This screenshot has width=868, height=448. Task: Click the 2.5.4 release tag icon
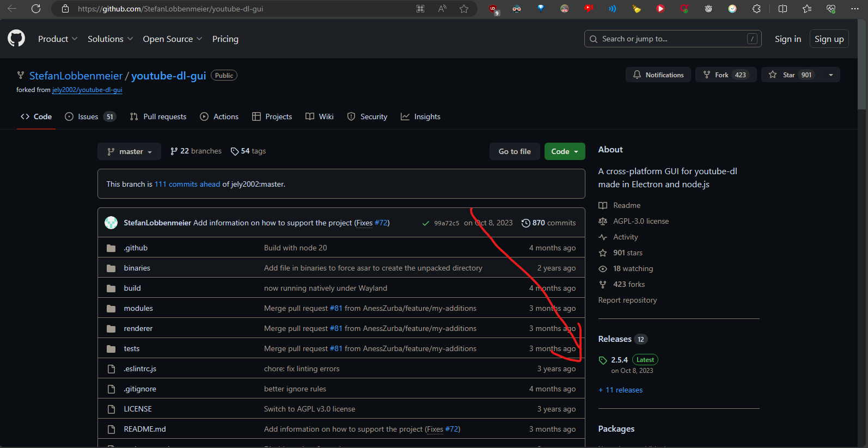[x=603, y=360]
